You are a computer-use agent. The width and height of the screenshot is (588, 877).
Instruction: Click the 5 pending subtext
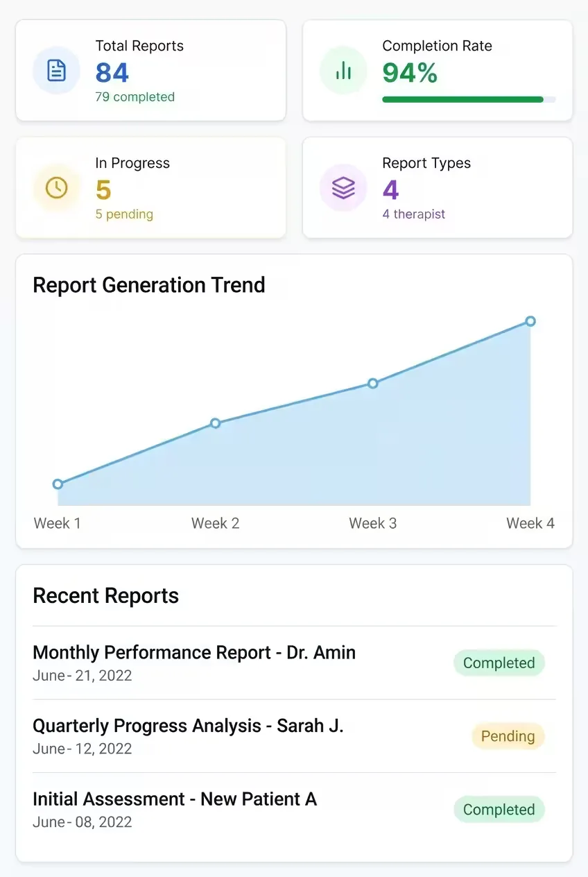coord(124,214)
